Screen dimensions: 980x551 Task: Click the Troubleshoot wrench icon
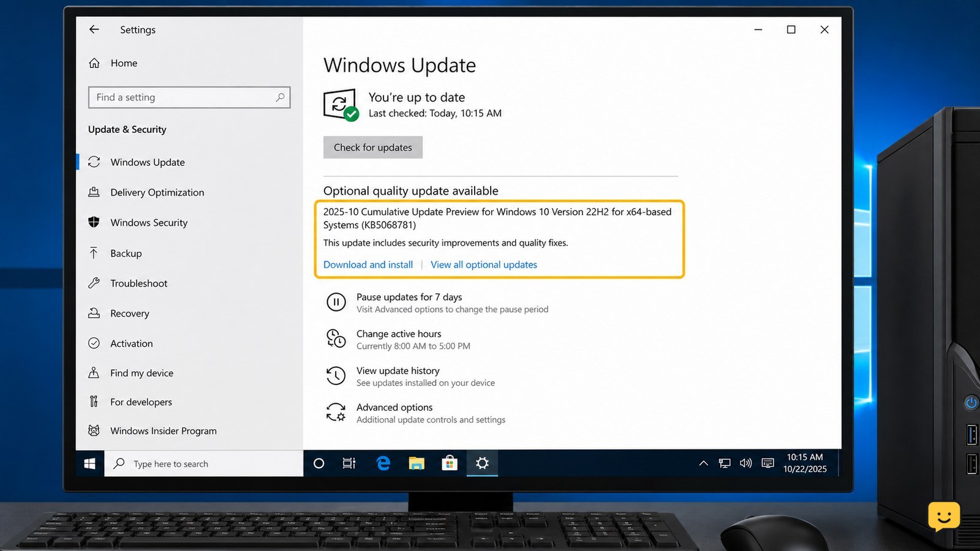pos(94,283)
